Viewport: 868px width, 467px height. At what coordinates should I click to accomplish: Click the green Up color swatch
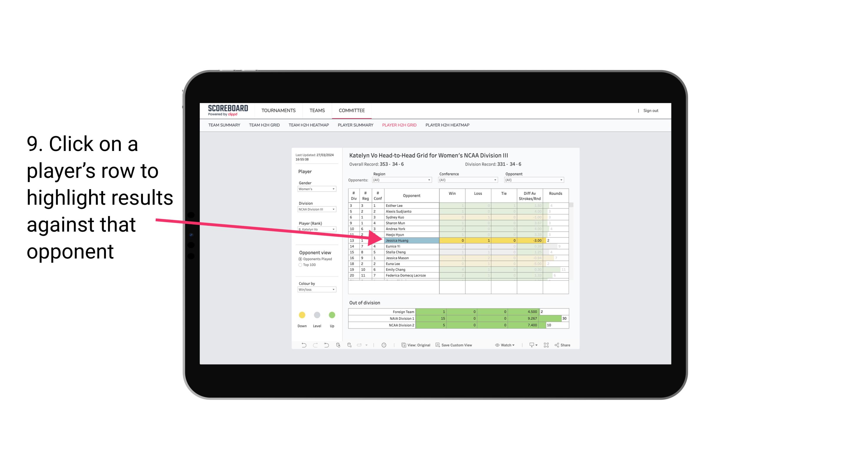pos(332,315)
